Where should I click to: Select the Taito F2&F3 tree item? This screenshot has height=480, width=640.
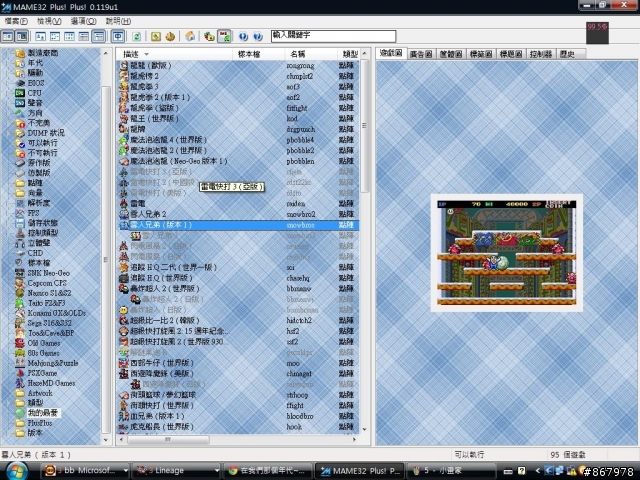[x=46, y=303]
